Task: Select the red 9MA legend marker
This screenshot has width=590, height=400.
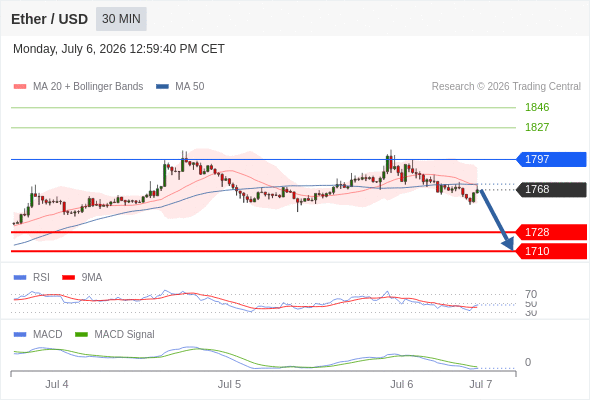Action: tap(68, 278)
